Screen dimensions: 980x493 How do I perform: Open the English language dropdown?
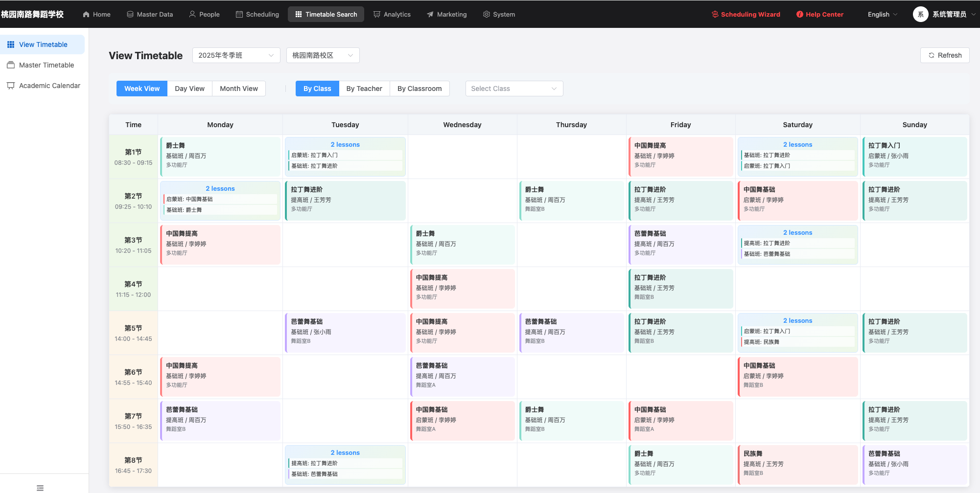tap(882, 14)
